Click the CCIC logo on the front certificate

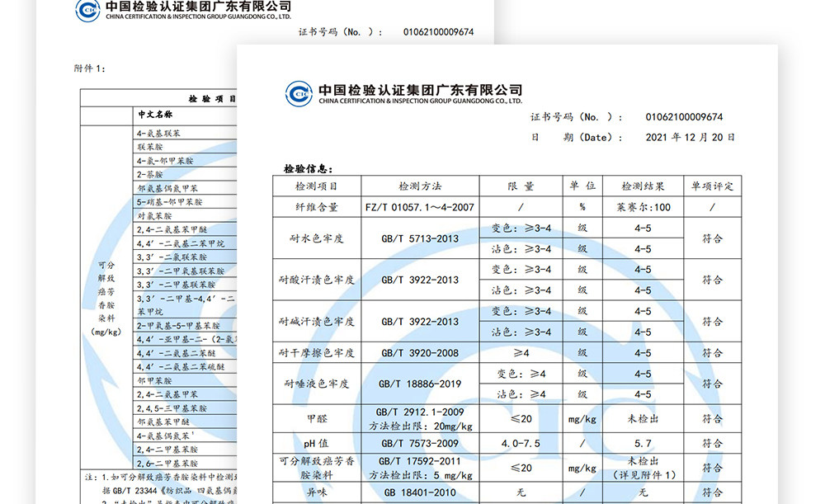[299, 94]
